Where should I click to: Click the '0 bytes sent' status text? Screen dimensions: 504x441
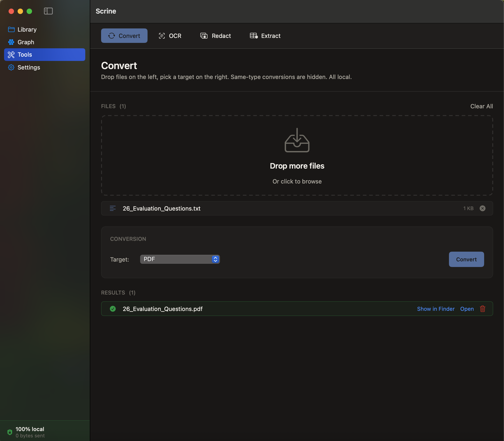coord(30,436)
